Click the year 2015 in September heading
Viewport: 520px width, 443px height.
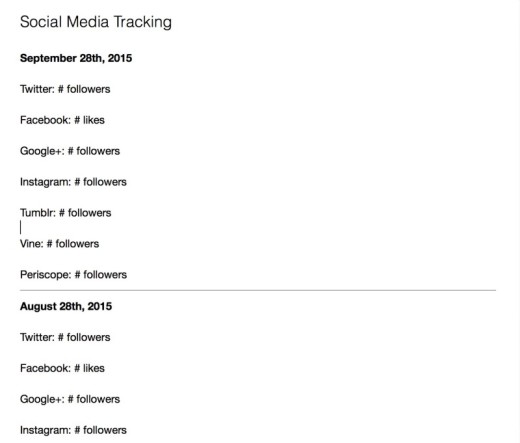[x=120, y=58]
